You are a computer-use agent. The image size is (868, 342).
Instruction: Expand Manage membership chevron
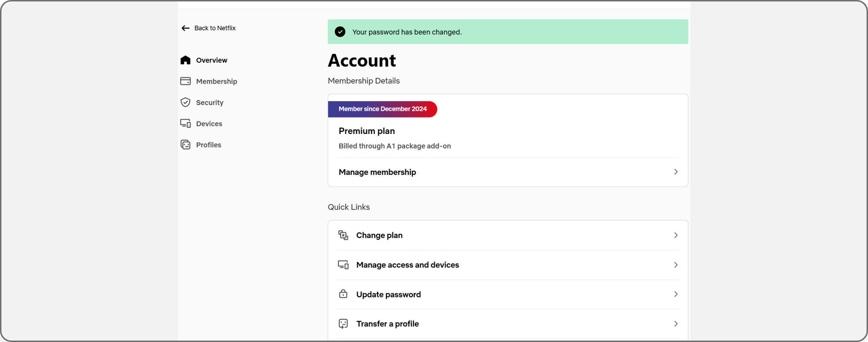coord(676,172)
